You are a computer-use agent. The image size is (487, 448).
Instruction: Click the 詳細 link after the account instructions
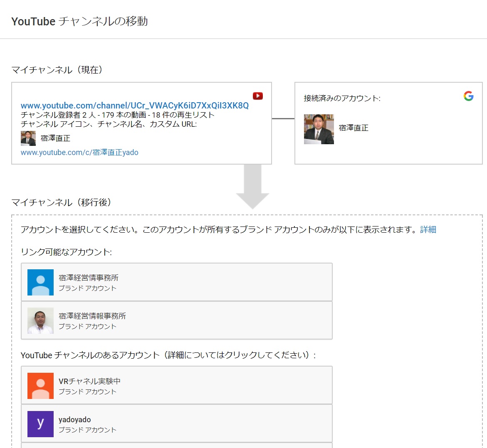point(428,229)
